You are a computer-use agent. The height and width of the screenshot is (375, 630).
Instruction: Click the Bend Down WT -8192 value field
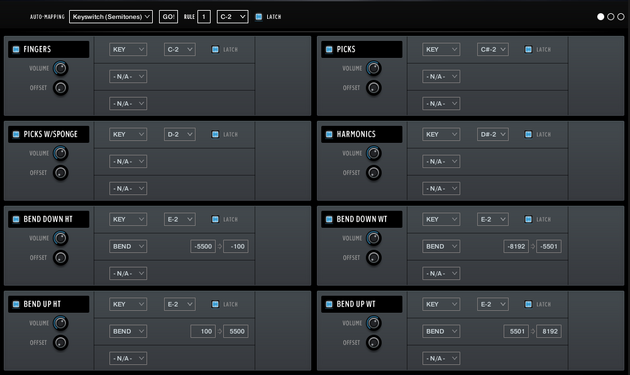[516, 246]
